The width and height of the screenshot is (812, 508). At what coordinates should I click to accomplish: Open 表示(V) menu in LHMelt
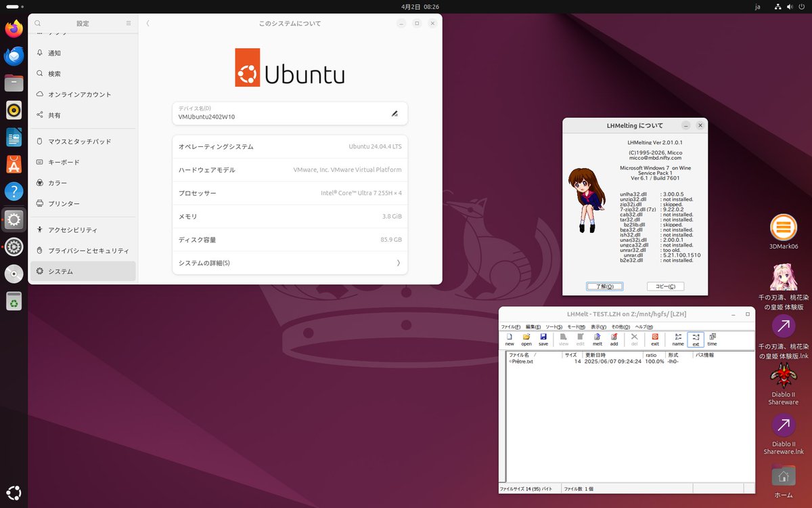click(x=598, y=326)
